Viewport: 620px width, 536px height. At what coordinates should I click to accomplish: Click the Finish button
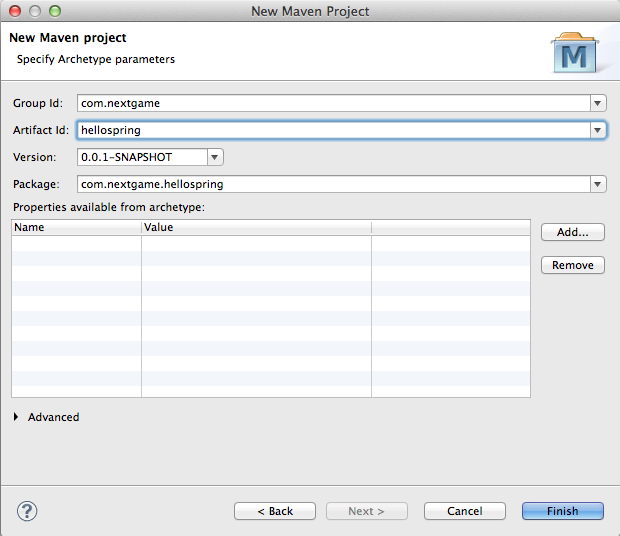tap(563, 511)
